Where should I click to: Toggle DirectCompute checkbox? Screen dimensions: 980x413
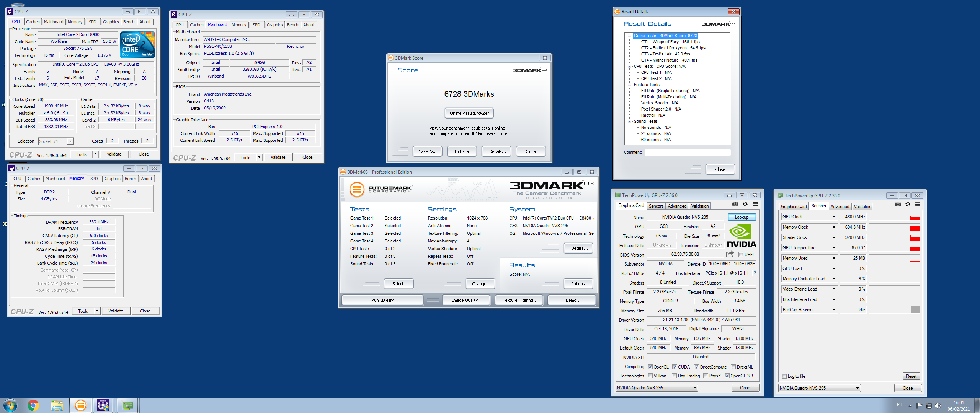[x=696, y=367]
